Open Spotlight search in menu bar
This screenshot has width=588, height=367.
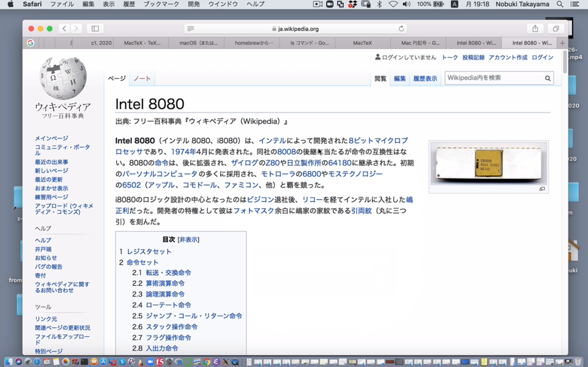point(560,4)
